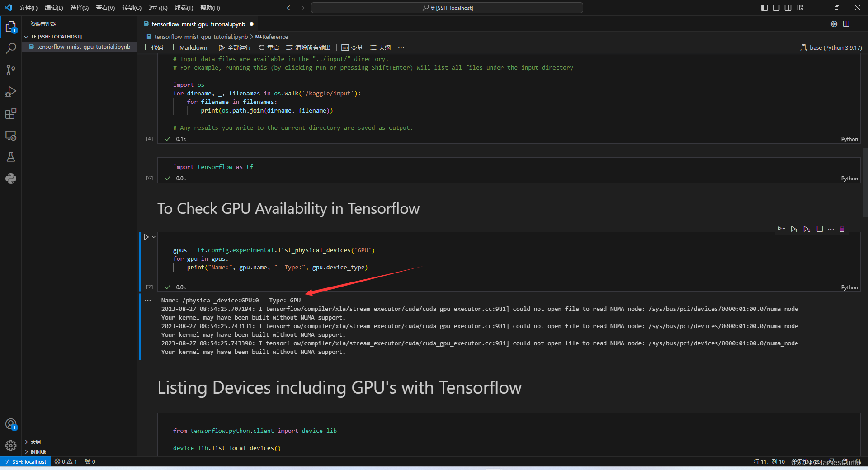The width and height of the screenshot is (868, 470).
Task: Open the 变量 variables view
Action: (x=352, y=47)
